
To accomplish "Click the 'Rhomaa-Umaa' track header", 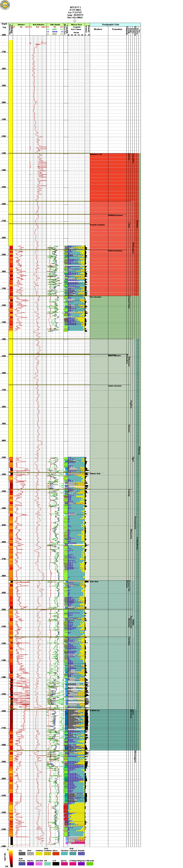I will [76, 25].
